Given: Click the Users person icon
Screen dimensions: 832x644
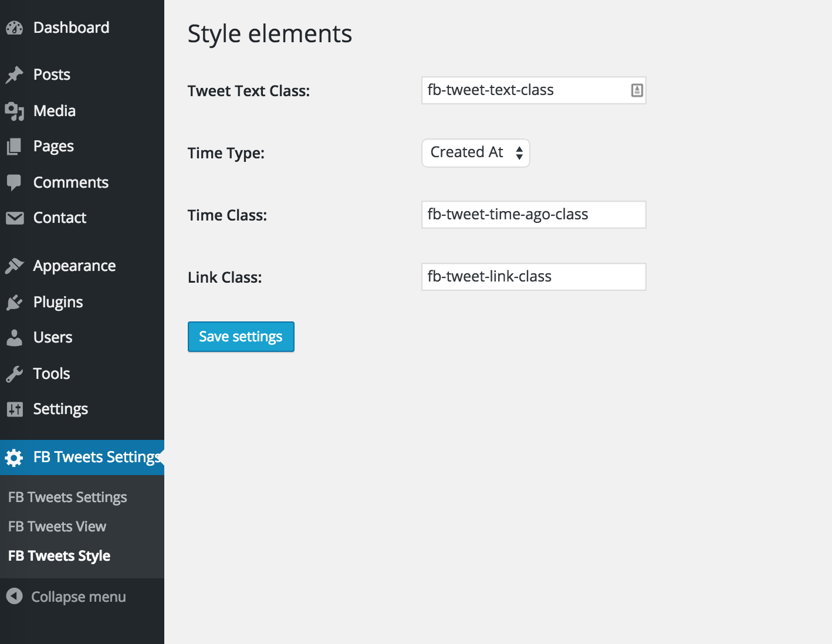Looking at the screenshot, I should pos(14,337).
